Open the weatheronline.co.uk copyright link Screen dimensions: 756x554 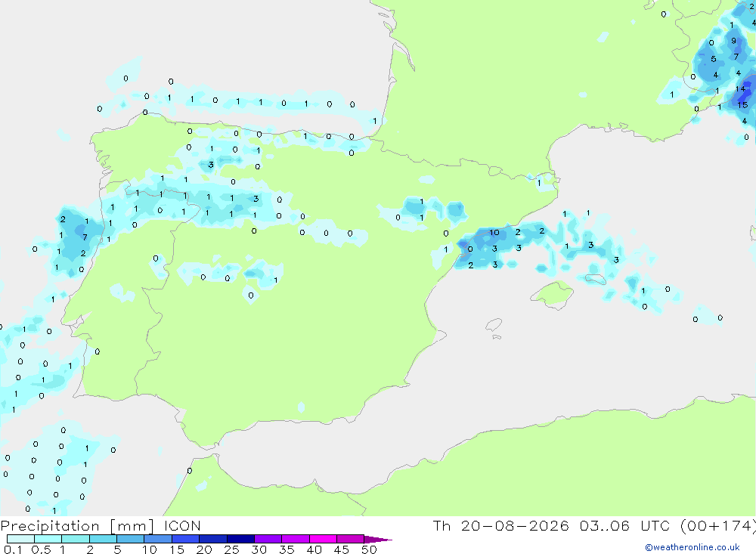tap(692, 547)
